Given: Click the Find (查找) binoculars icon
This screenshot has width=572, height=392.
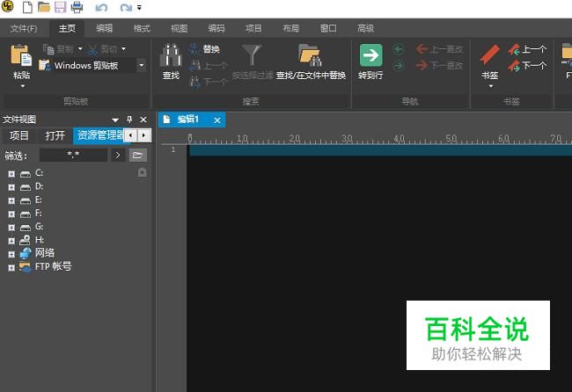Looking at the screenshot, I should 170,57.
